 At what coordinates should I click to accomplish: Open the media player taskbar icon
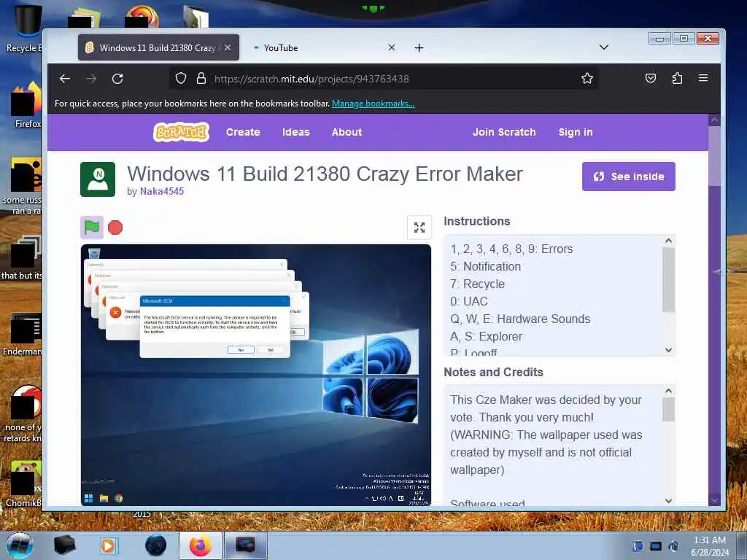coord(109,545)
